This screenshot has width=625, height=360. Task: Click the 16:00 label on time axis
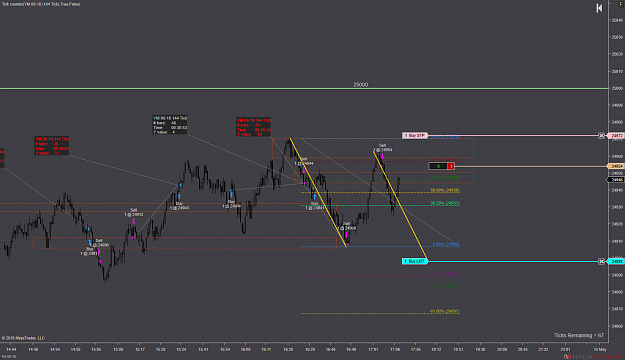click(x=246, y=350)
